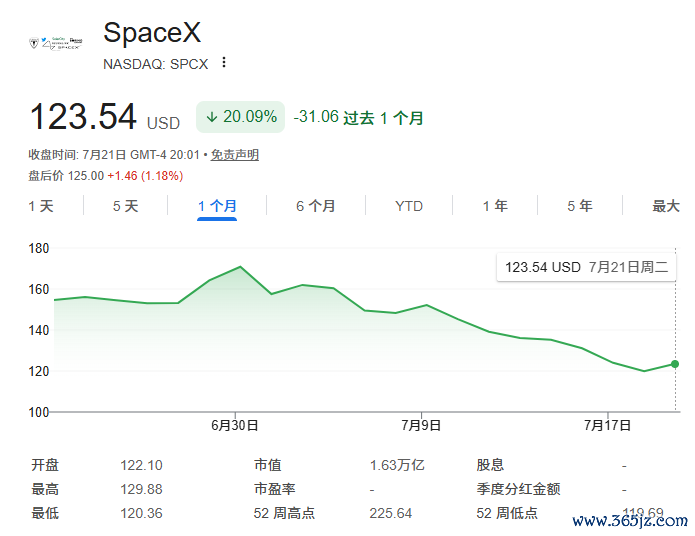Click the 7月17日 date axis label

[607, 426]
